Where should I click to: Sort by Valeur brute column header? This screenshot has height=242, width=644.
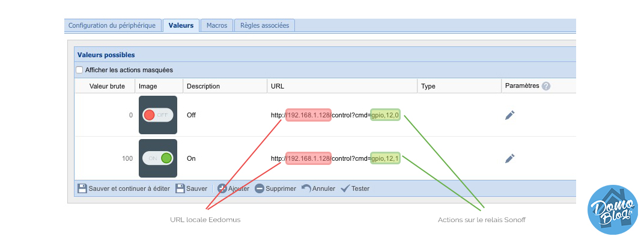[106, 86]
